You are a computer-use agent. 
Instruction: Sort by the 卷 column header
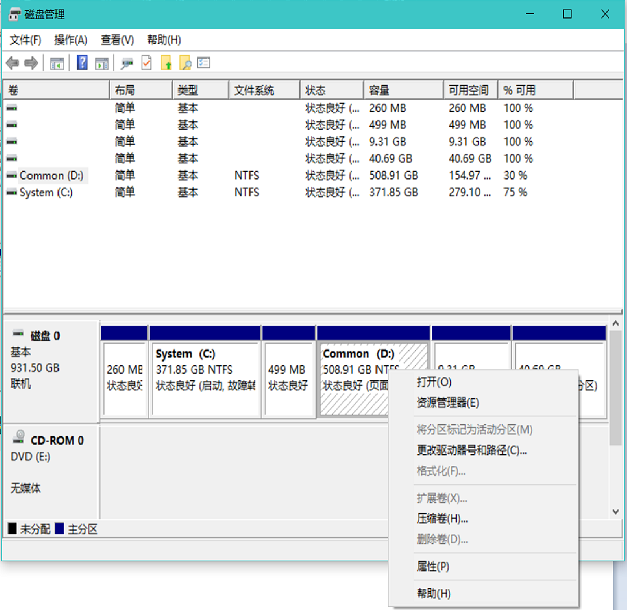point(56,90)
